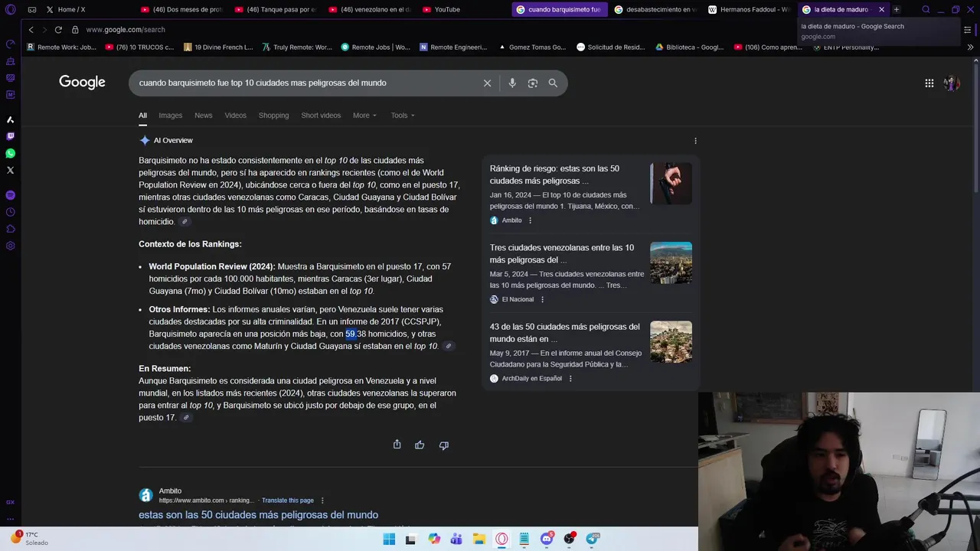Open 'Gomez Tomas Go...' bookmark

coord(532,47)
